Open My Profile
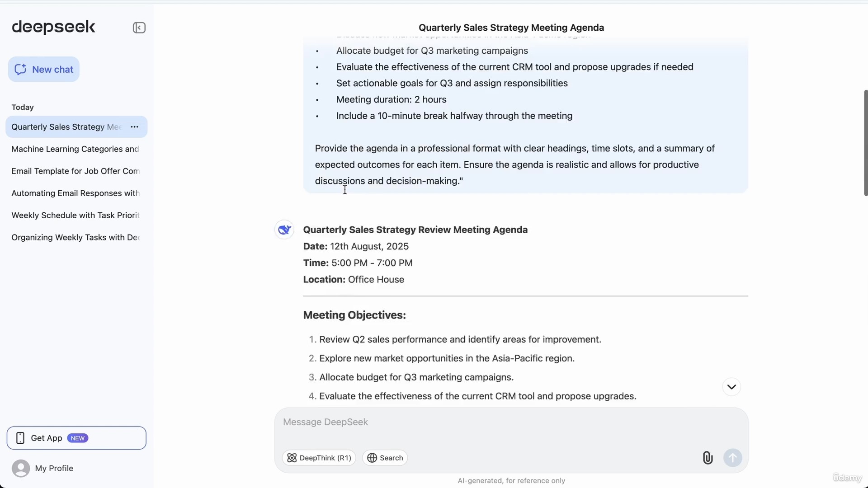The image size is (868, 488). pyautogui.click(x=43, y=468)
